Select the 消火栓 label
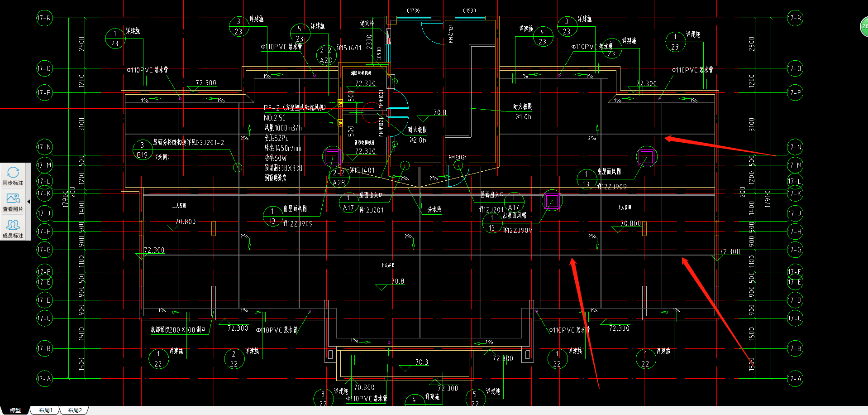The height and width of the screenshot is (415, 868). point(367,23)
